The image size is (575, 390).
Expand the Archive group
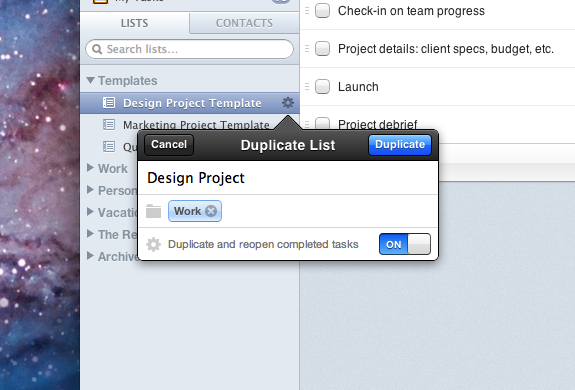(x=90, y=256)
